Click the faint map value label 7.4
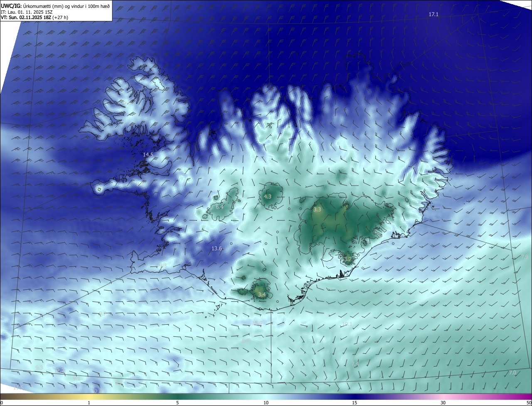This screenshot has width=532, height=406. [x=355, y=364]
